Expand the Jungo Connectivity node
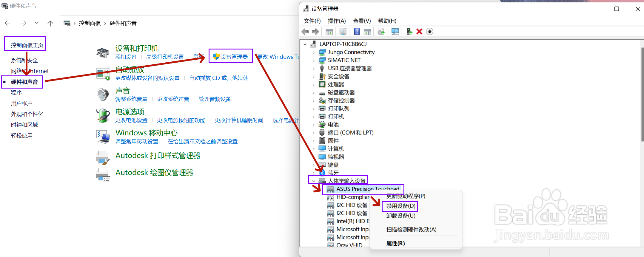Image resolution: width=644 pixels, height=257 pixels. tap(313, 52)
